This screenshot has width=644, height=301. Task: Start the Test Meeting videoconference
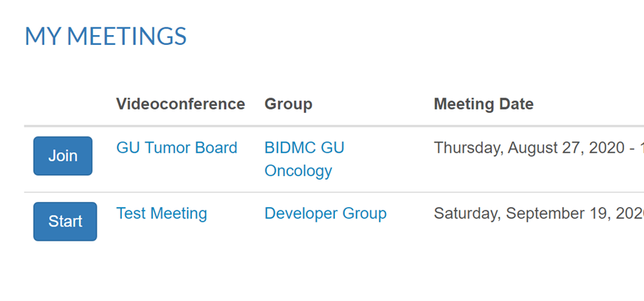click(x=65, y=222)
